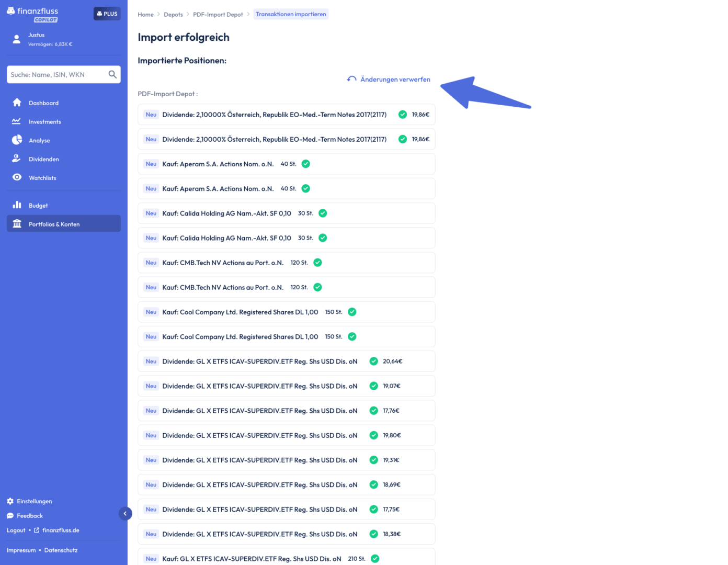Click the search magnifier icon

point(112,74)
